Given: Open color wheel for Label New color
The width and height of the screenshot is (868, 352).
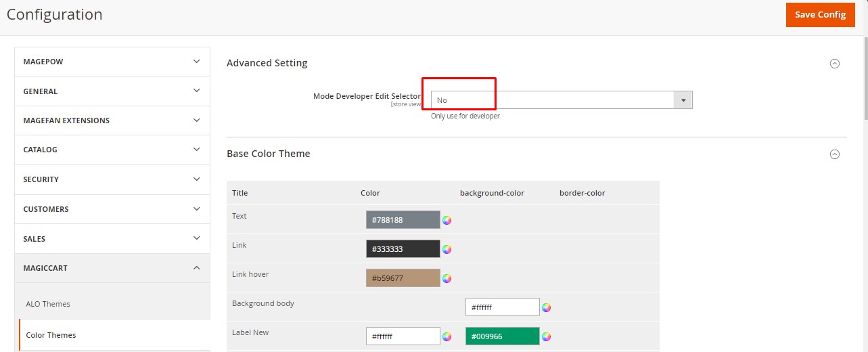Looking at the screenshot, I should click(447, 336).
